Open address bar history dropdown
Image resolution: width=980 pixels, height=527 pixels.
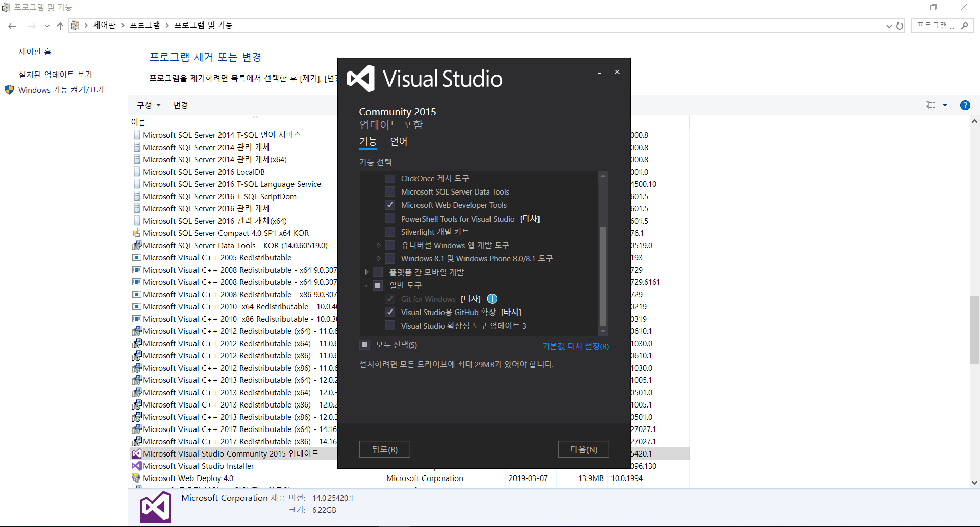889,26
